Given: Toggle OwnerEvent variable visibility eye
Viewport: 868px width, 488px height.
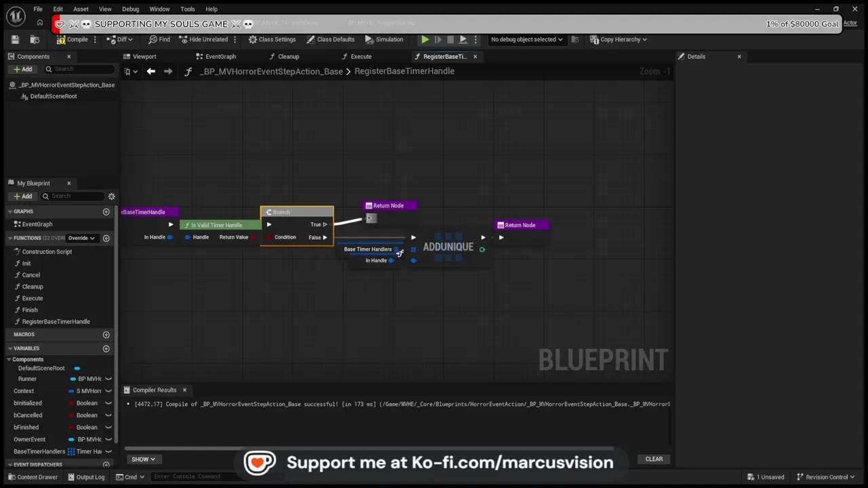Looking at the screenshot, I should click(x=108, y=439).
